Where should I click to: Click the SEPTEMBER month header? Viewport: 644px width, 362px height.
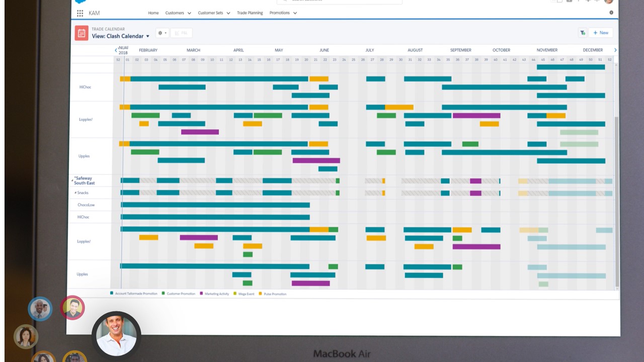pyautogui.click(x=460, y=50)
